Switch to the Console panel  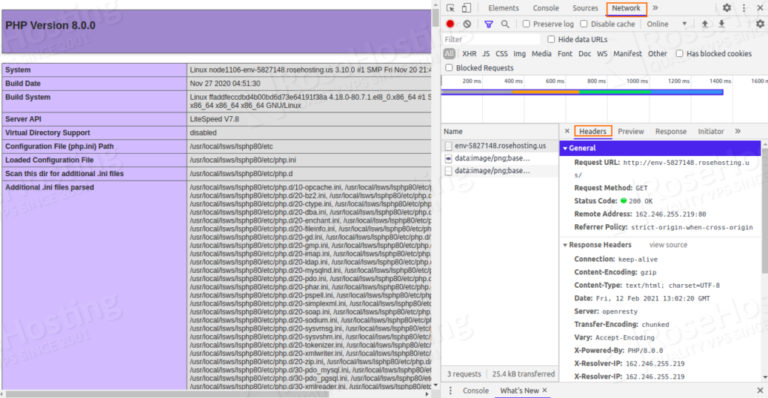(x=546, y=8)
